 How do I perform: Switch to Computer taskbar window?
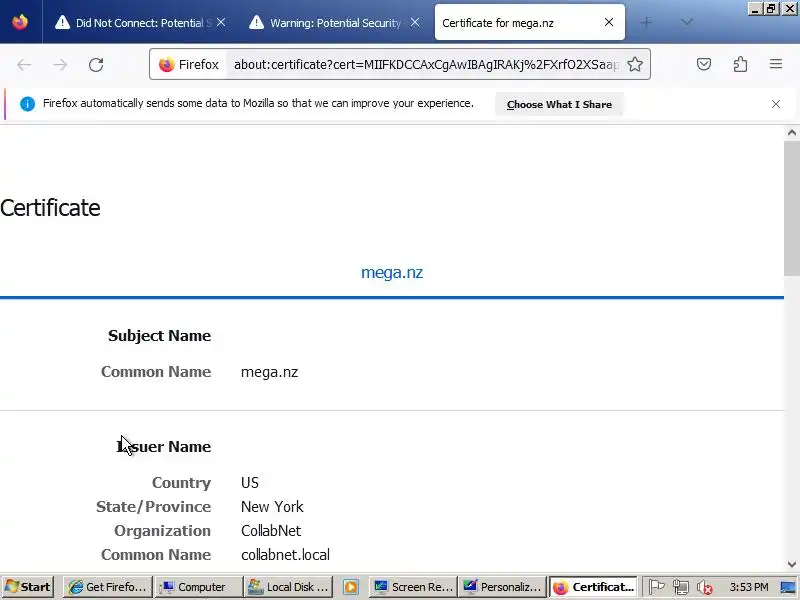click(198, 587)
